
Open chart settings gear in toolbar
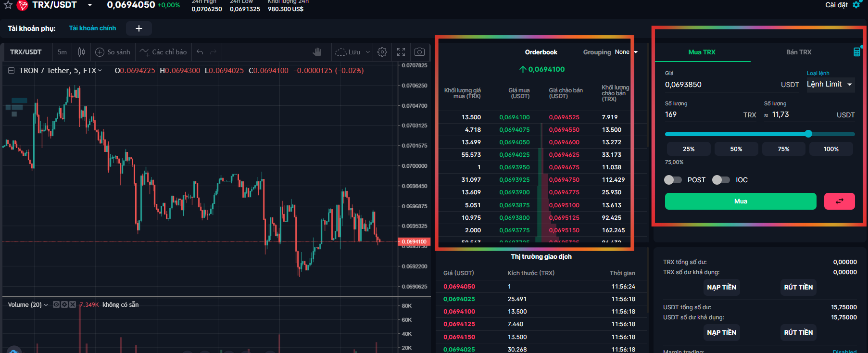(382, 52)
